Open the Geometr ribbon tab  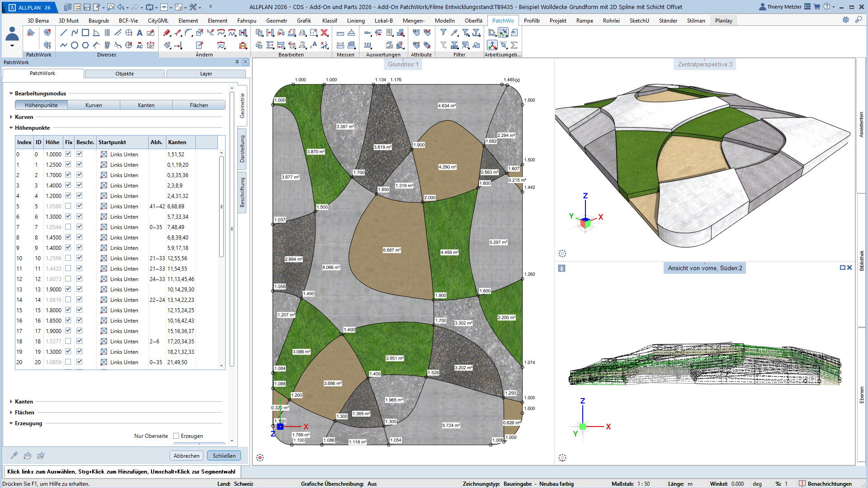pos(276,21)
